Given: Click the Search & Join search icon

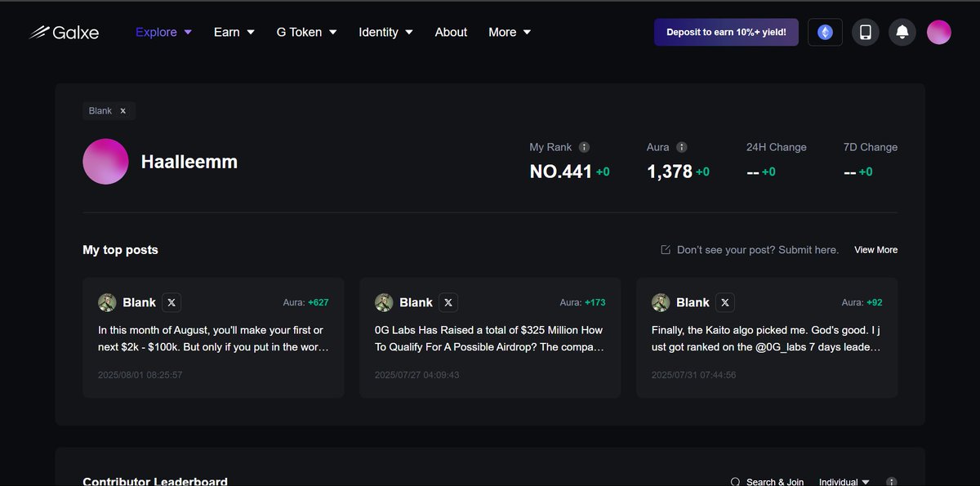Looking at the screenshot, I should click(x=735, y=482).
